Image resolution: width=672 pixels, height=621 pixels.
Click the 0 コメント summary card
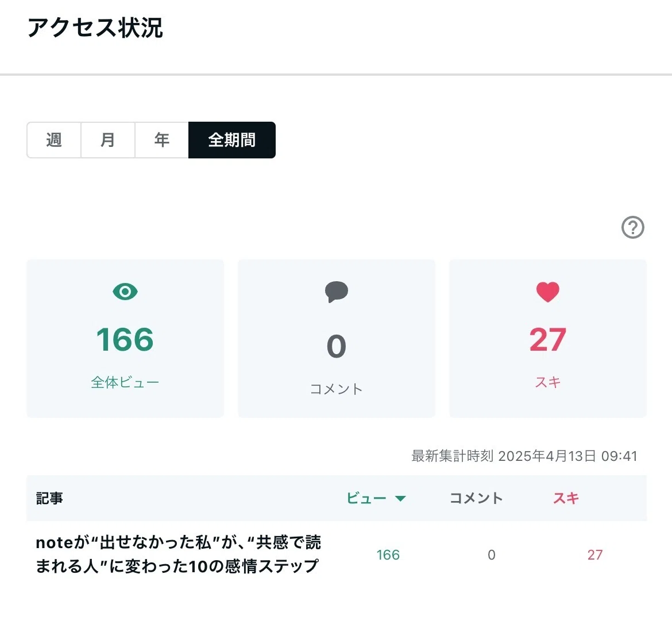point(337,339)
